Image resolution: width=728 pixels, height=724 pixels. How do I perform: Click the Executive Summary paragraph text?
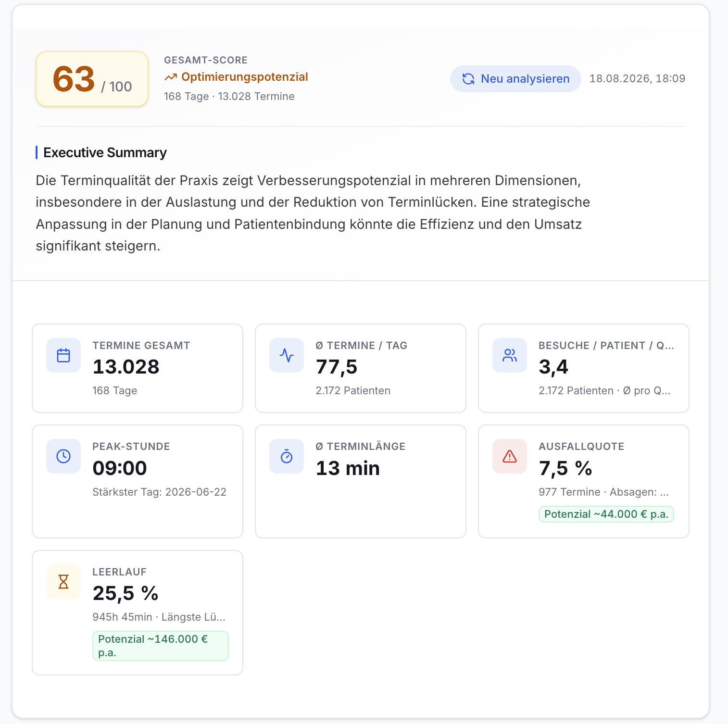pyautogui.click(x=313, y=213)
